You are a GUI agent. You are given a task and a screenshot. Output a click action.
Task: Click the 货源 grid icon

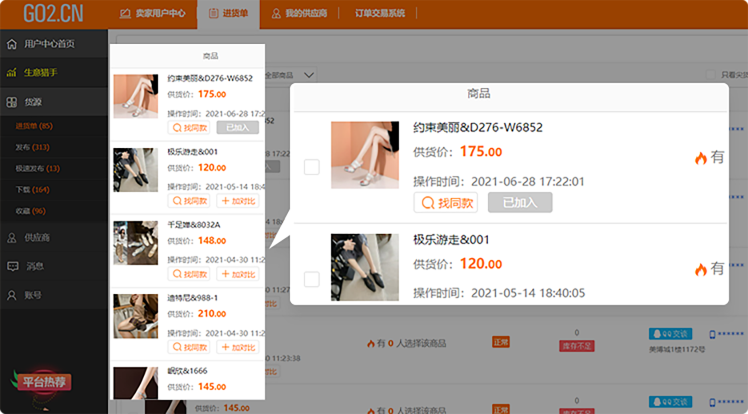[11, 101]
